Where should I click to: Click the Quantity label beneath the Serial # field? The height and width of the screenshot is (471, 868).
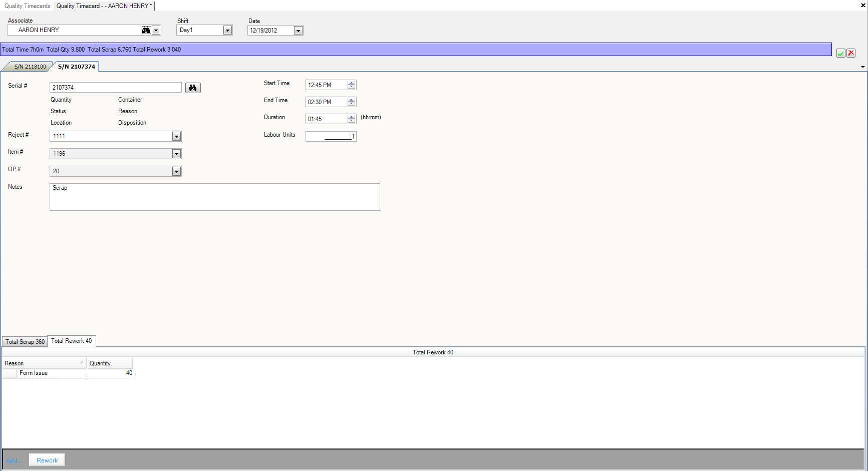(61, 100)
